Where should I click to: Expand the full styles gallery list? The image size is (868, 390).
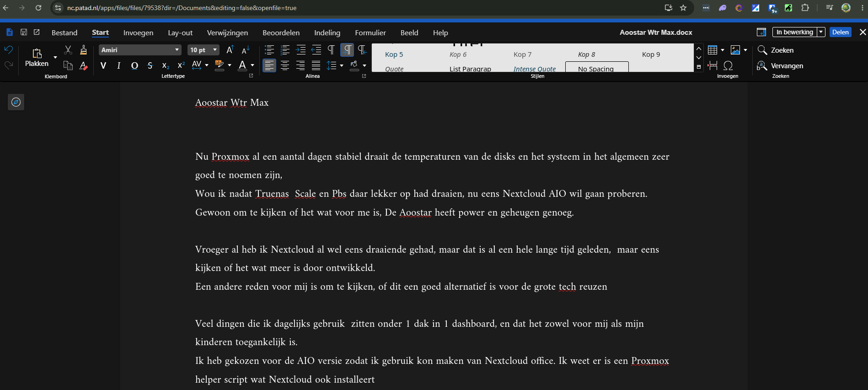(699, 67)
